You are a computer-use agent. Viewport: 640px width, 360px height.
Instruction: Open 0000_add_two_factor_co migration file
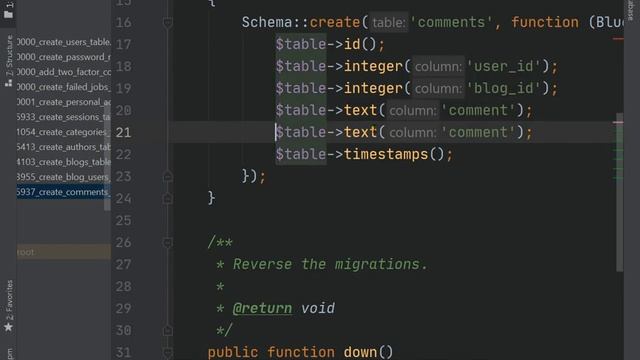(x=64, y=72)
